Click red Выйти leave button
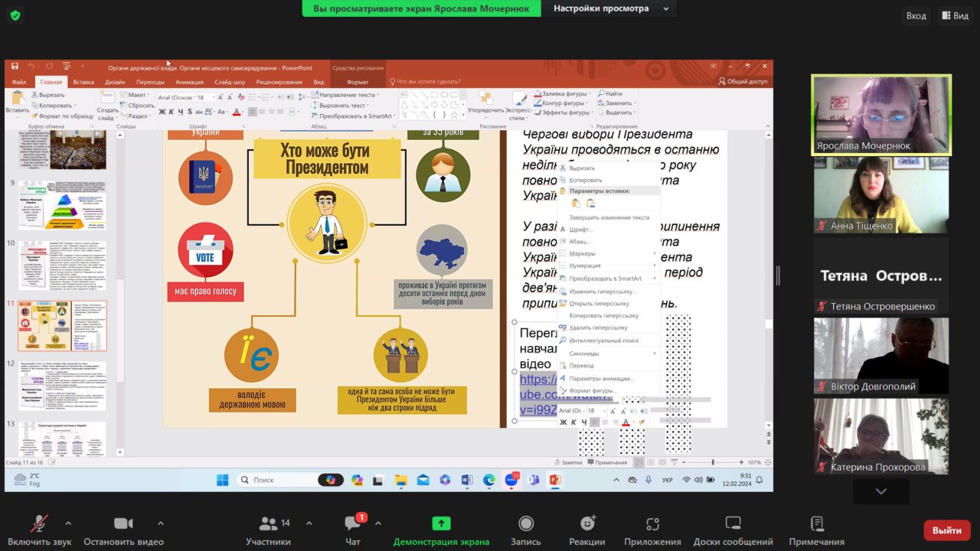Screen dimensions: 980x551 (x=947, y=530)
